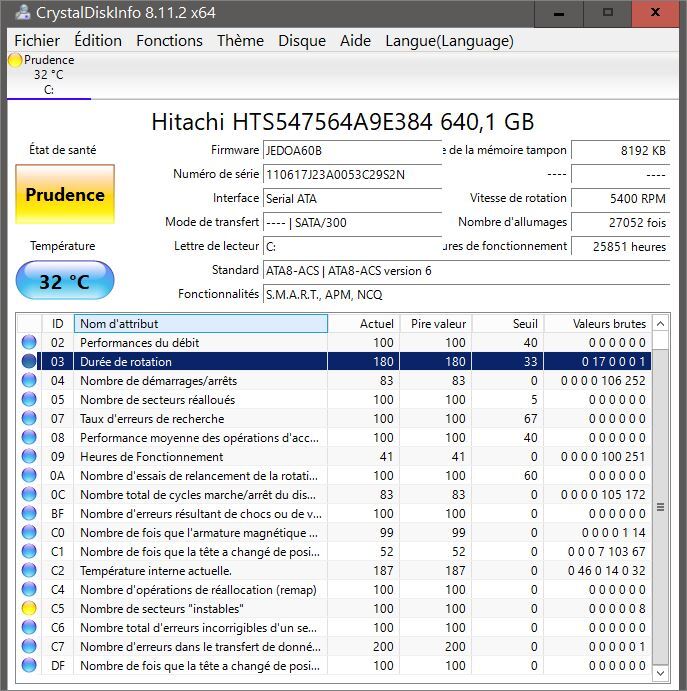Click the blue status dot for attribute BF
687x691 pixels.
click(x=29, y=513)
